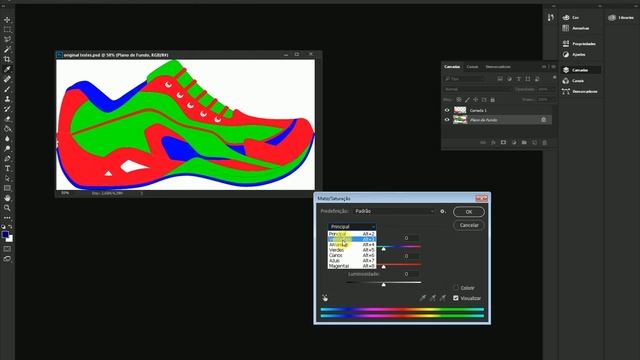The height and width of the screenshot is (360, 640).
Task: Select the Brush tool
Action: (7, 89)
